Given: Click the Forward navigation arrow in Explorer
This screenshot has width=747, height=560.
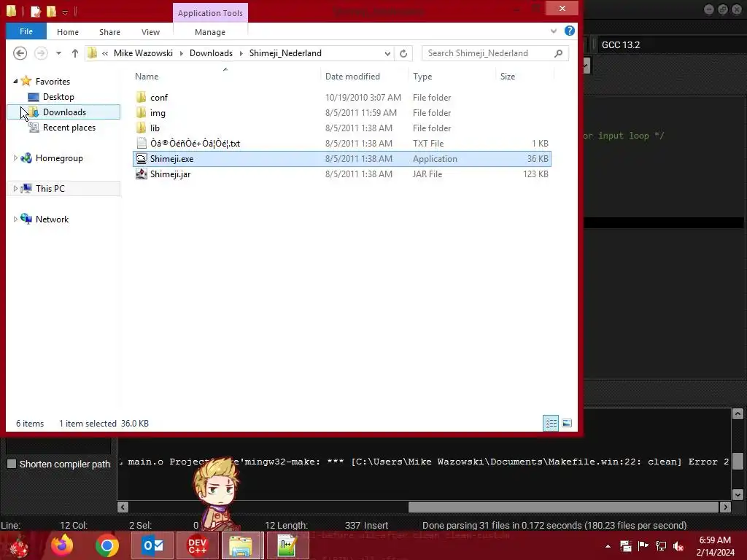Looking at the screenshot, I should [41, 53].
